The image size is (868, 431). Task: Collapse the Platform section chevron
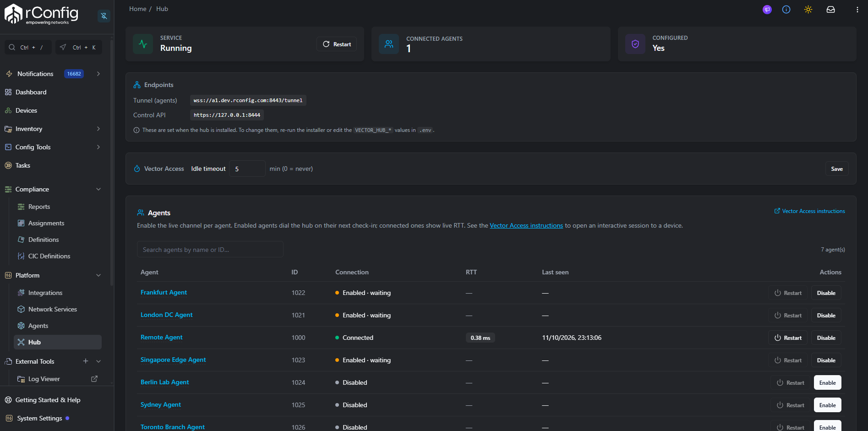click(x=98, y=275)
